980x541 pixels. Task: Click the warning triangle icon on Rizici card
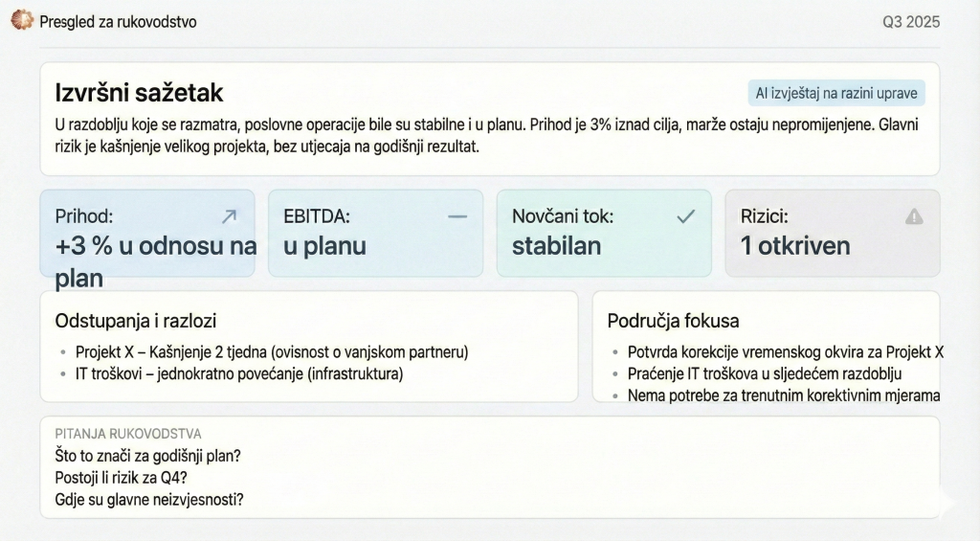[x=914, y=216]
